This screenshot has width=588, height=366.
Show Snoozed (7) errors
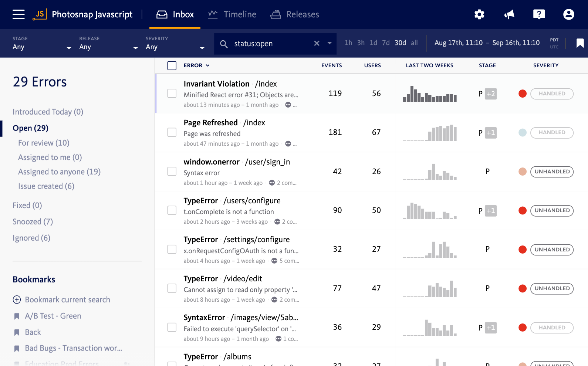pyautogui.click(x=33, y=222)
